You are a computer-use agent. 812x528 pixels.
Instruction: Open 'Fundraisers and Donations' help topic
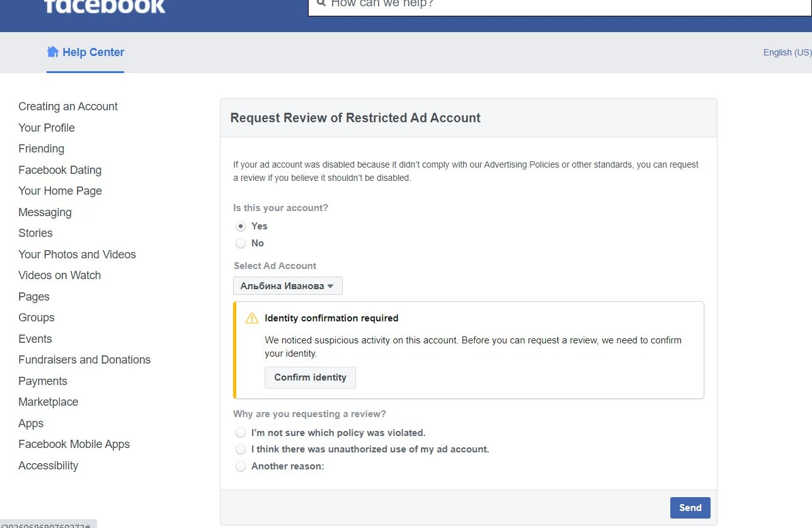84,360
